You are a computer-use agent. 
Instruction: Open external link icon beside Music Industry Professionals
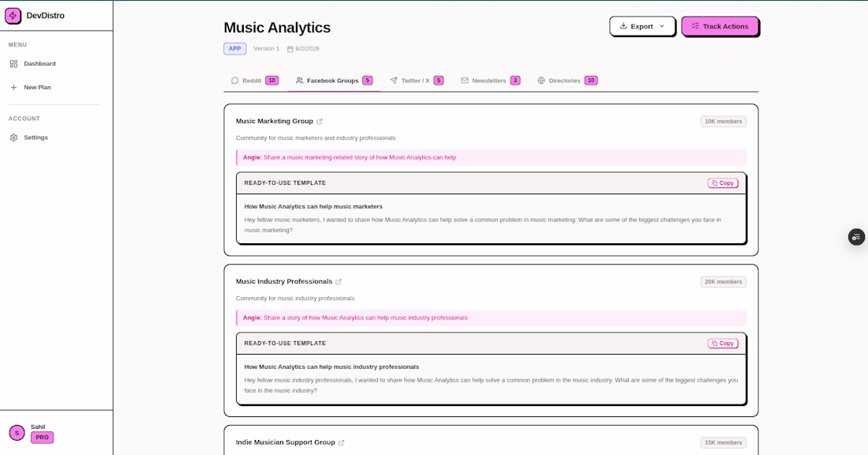click(339, 282)
